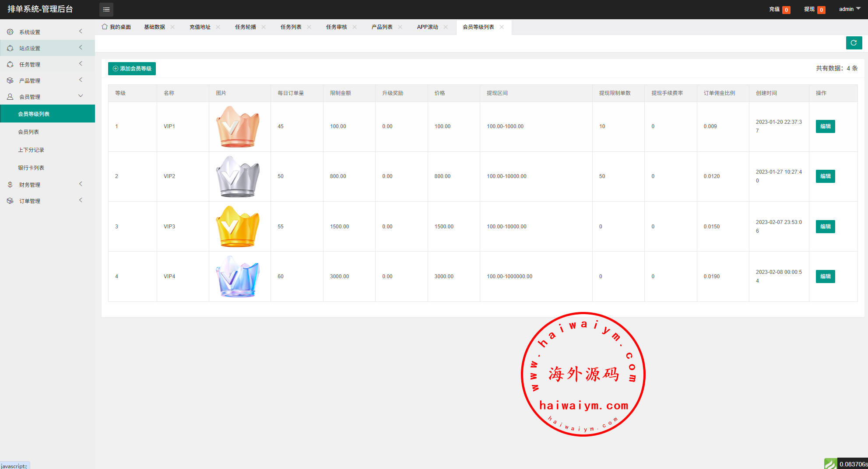Screen dimensions: 868x469
Task: Click the 系统设置 gear icon in sidebar
Action: 10,32
